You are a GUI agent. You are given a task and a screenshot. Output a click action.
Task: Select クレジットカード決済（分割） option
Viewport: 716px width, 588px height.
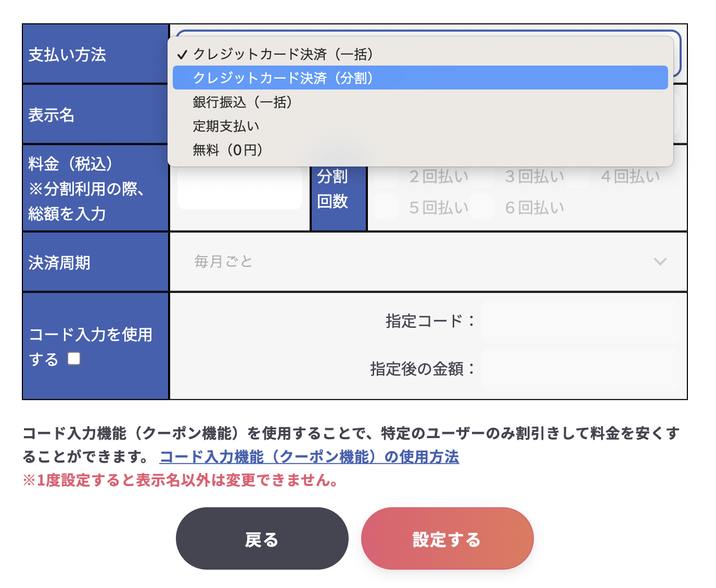[x=283, y=78]
